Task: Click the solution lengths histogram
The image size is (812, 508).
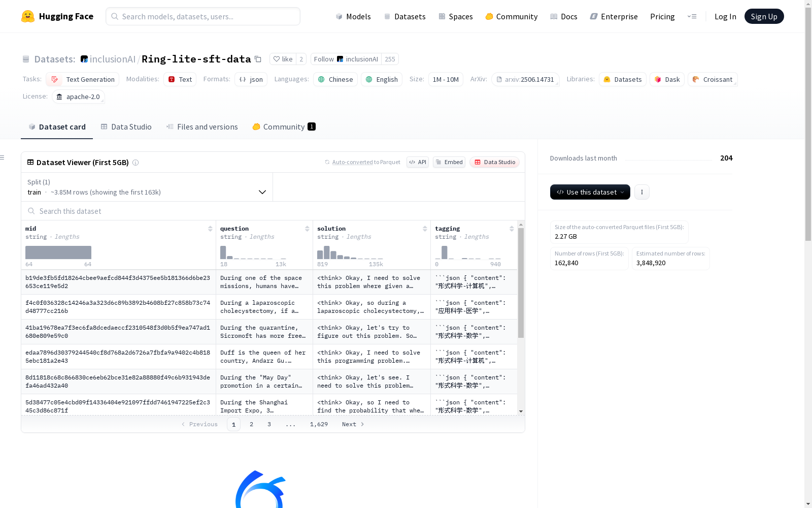Action: pyautogui.click(x=350, y=252)
